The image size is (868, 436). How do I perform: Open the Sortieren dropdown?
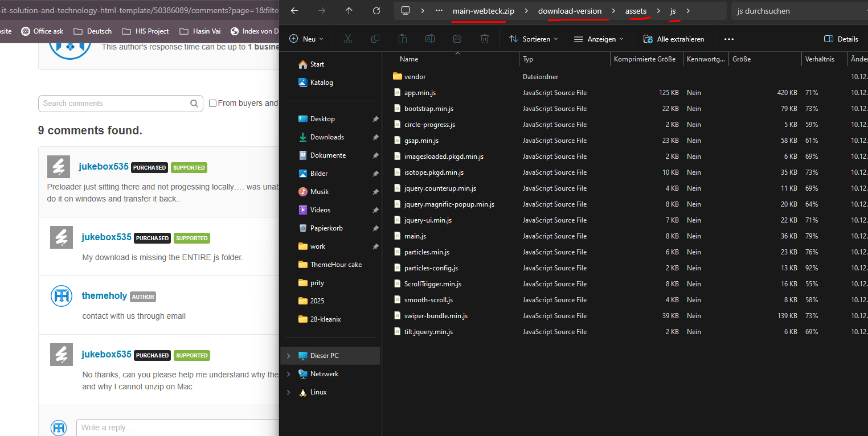point(533,39)
